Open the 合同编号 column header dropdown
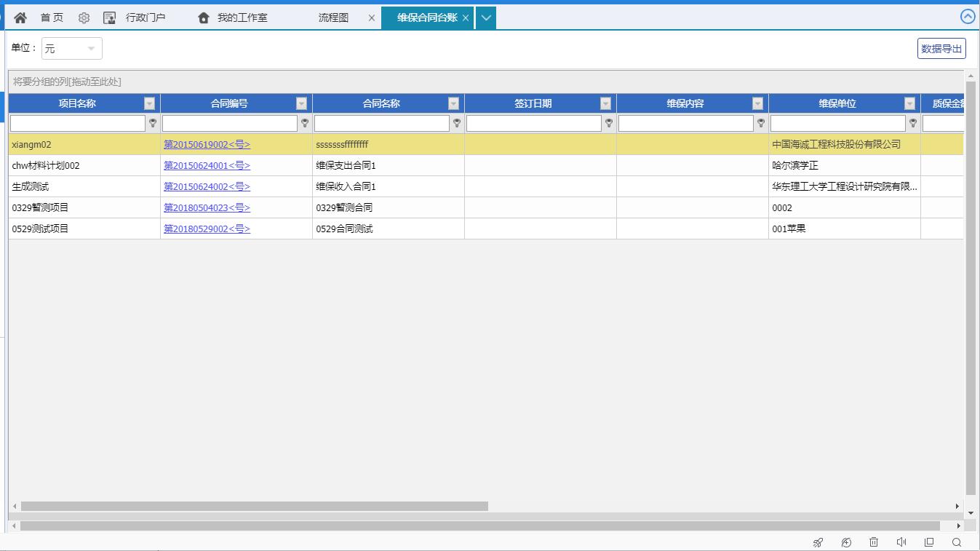Viewport: 980px width, 551px height. click(x=301, y=103)
